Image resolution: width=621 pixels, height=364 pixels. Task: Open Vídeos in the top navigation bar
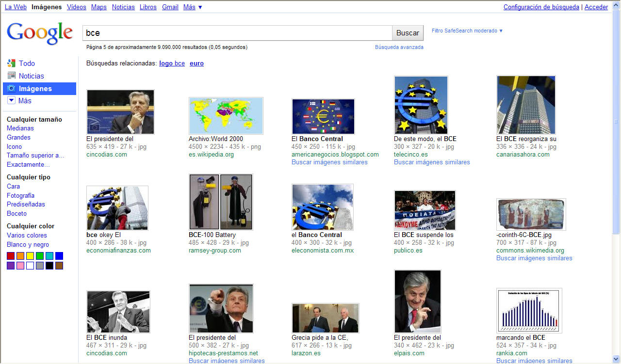click(x=77, y=7)
